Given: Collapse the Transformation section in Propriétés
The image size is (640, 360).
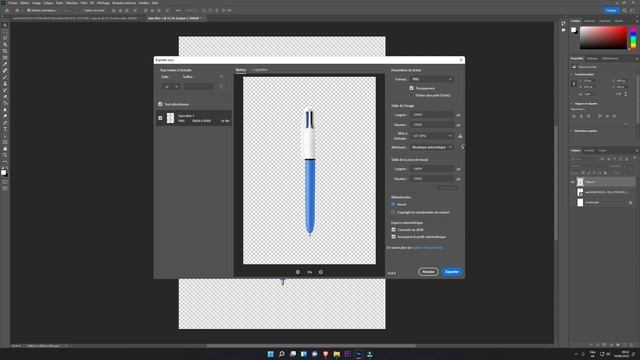Looking at the screenshot, I should pyautogui.click(x=571, y=74).
